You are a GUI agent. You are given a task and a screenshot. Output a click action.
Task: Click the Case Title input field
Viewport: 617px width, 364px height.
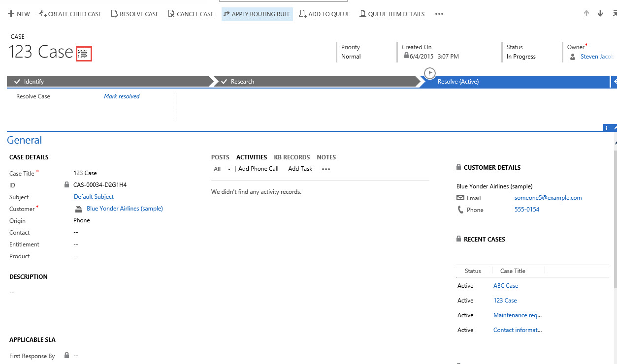click(123, 173)
